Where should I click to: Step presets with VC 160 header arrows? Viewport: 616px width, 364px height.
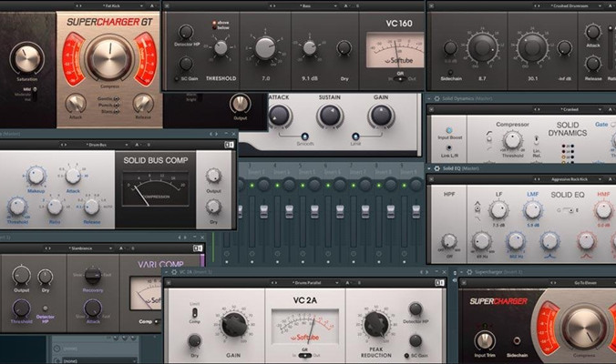tap(272, 5)
